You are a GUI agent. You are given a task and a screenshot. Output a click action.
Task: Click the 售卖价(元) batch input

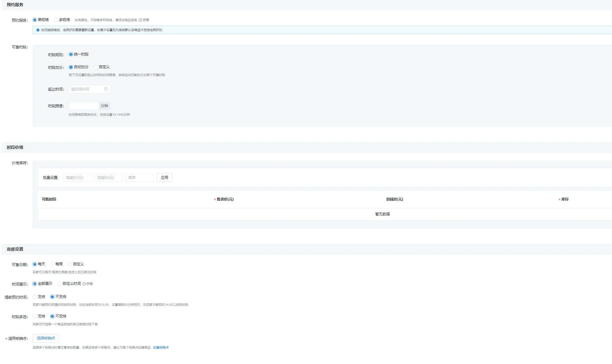pos(78,178)
